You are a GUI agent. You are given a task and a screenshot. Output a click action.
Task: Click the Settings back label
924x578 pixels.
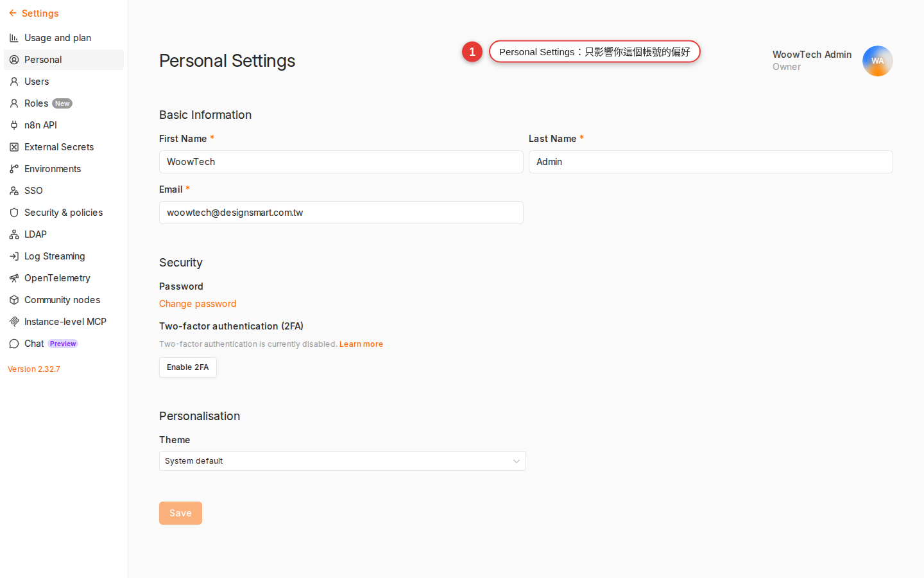pos(40,13)
